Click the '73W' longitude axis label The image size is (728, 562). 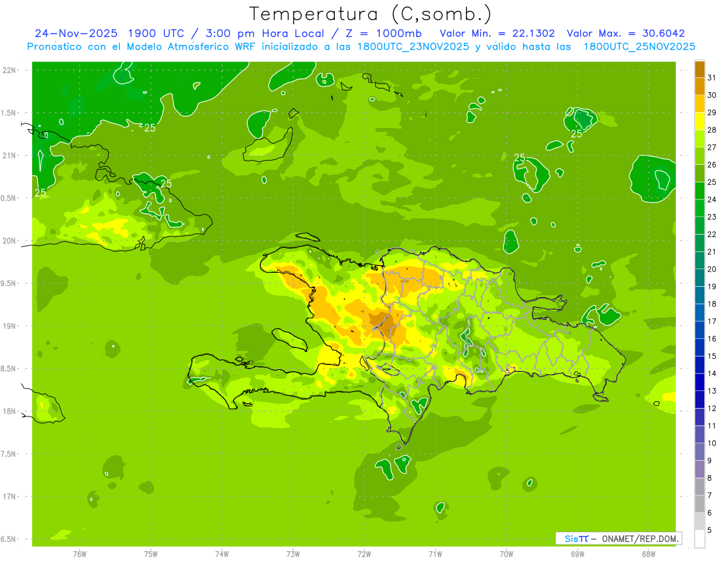click(x=293, y=554)
